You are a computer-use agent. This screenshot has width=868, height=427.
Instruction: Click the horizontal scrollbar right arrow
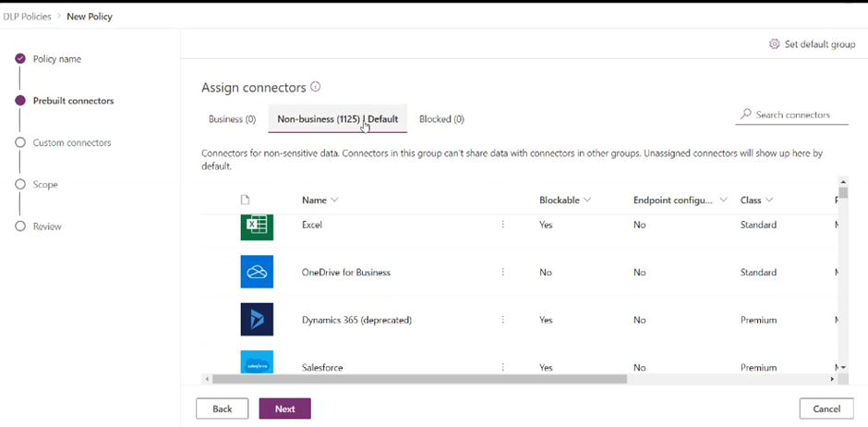831,379
